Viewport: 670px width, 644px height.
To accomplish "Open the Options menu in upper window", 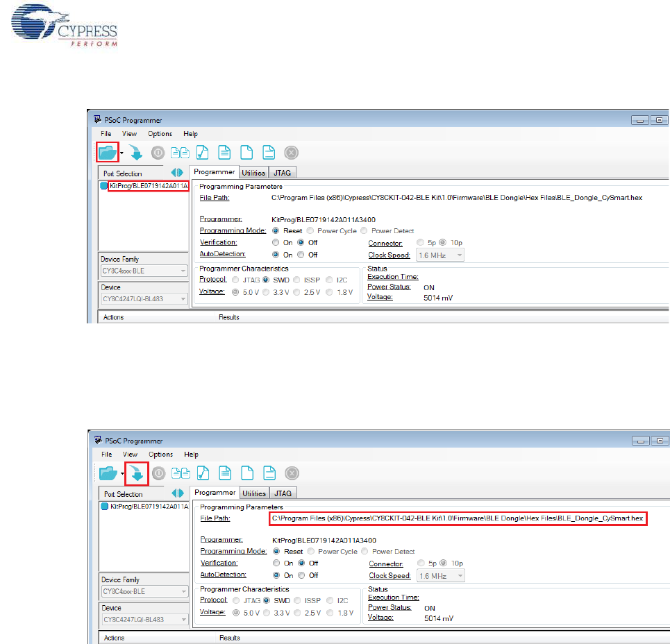I will point(160,134).
